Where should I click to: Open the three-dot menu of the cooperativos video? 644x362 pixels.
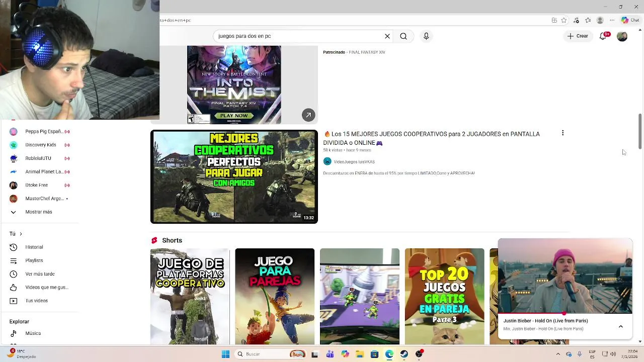pyautogui.click(x=562, y=133)
